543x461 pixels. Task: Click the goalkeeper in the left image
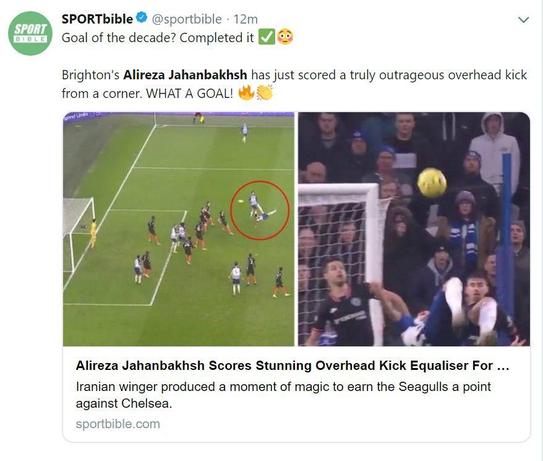click(93, 232)
